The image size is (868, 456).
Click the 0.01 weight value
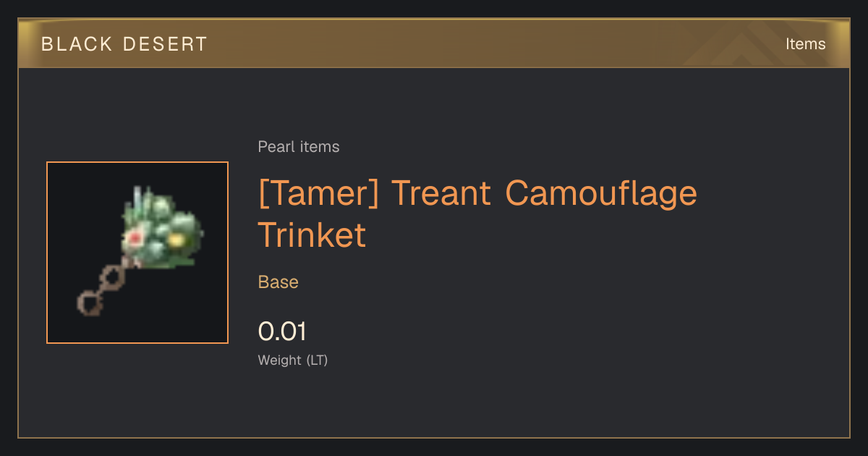282,332
